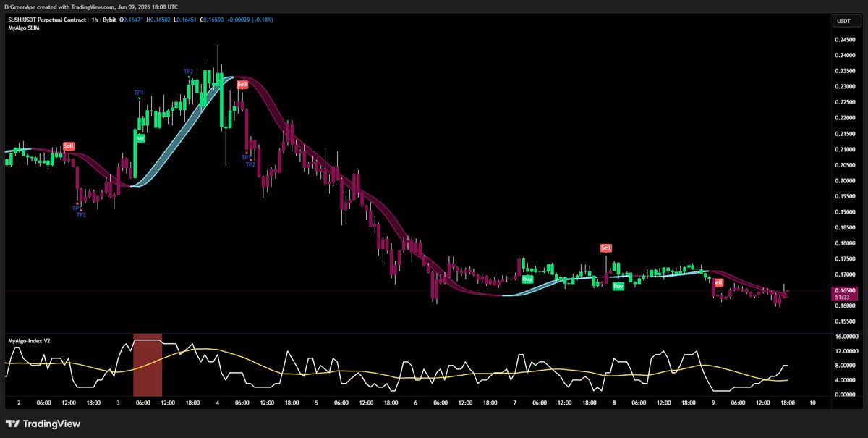
Task: Select the MyAlgo-Index V2 indicator legend
Action: click(29, 340)
